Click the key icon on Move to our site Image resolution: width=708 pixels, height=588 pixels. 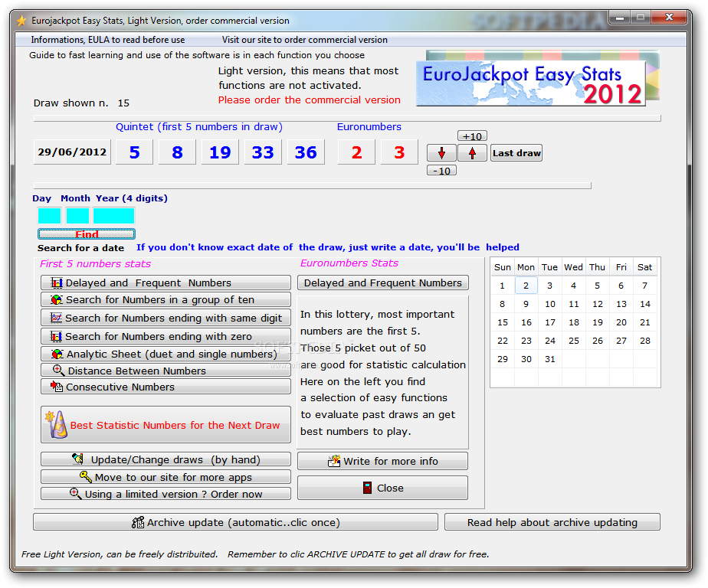(x=85, y=476)
